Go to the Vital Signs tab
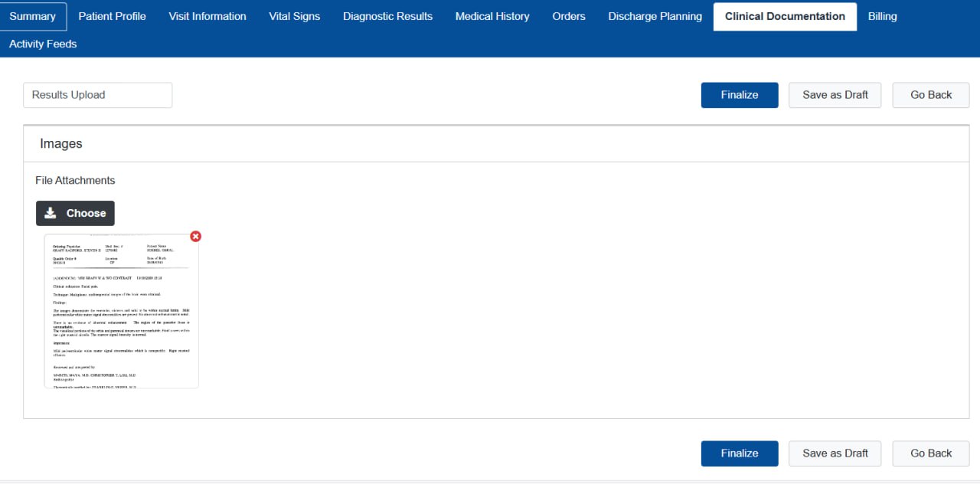Image resolution: width=980 pixels, height=491 pixels. [x=295, y=16]
